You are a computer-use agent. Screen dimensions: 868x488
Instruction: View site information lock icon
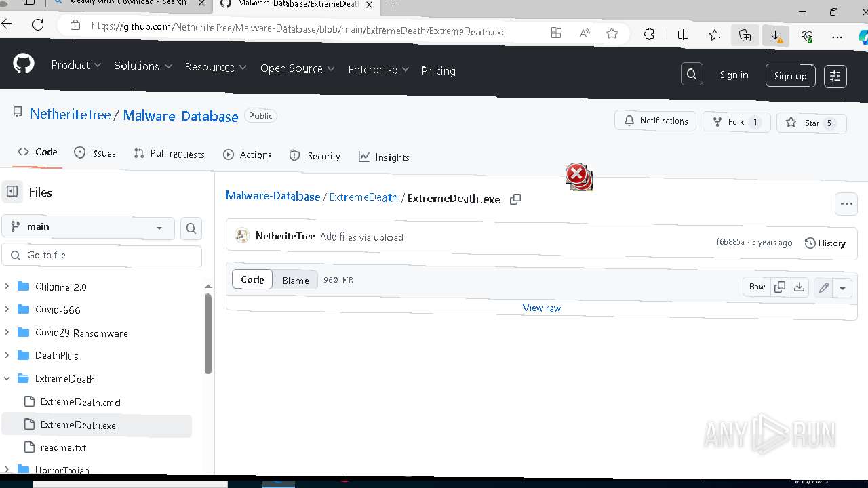75,26
